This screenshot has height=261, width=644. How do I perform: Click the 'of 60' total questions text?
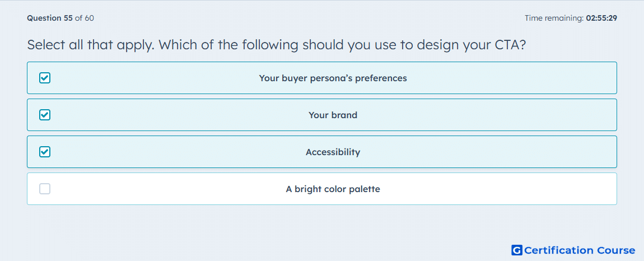84,18
